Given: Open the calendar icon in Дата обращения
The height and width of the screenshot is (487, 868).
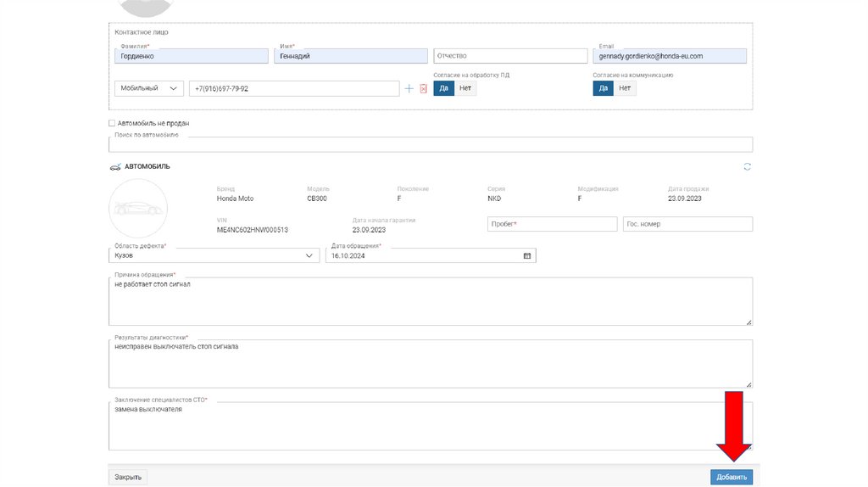Looking at the screenshot, I should [526, 255].
